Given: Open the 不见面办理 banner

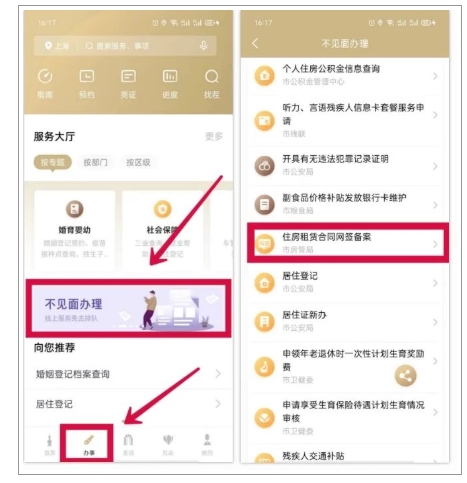Looking at the screenshot, I should click(x=128, y=308).
